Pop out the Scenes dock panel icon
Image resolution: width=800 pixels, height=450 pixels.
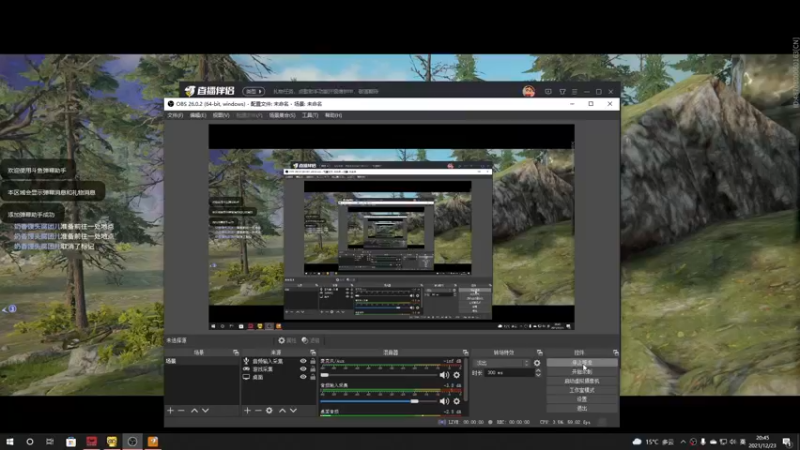tap(236, 353)
